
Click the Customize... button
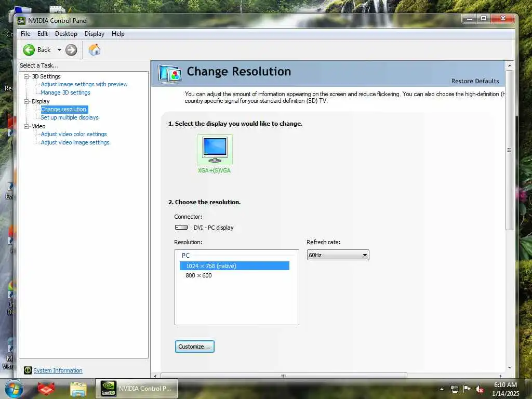[x=194, y=347]
